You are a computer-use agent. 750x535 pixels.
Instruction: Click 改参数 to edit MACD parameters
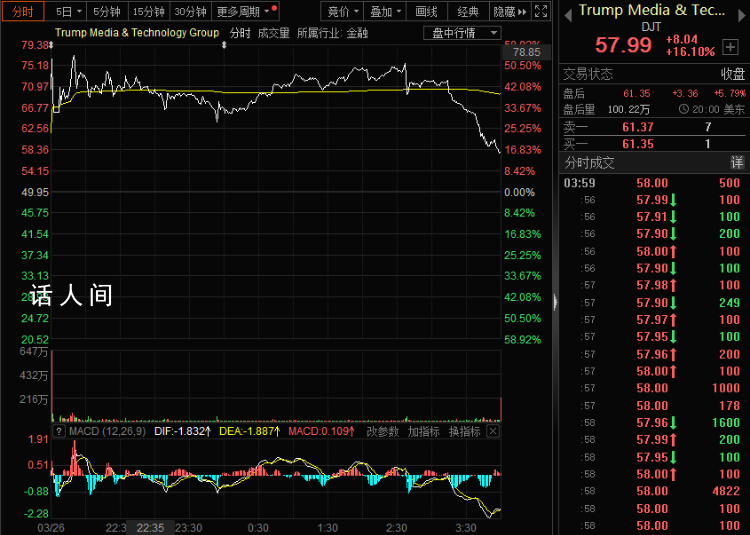tap(382, 431)
